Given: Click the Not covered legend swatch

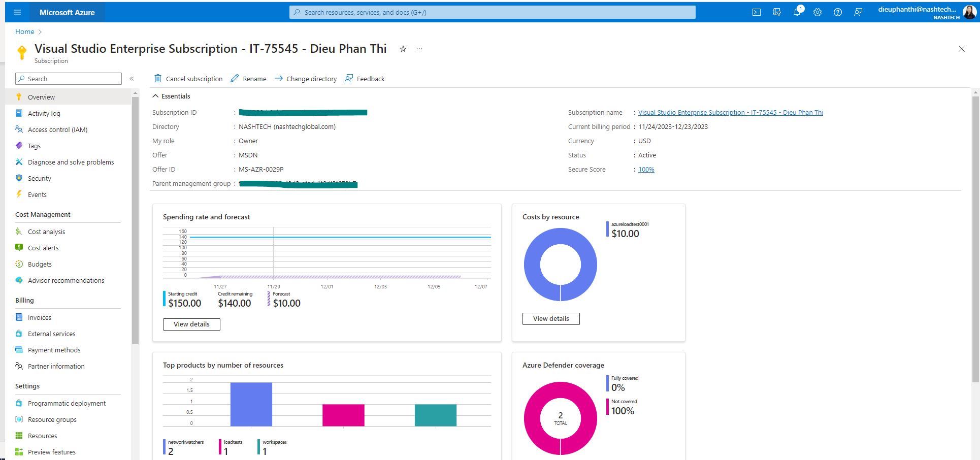Looking at the screenshot, I should (x=607, y=407).
